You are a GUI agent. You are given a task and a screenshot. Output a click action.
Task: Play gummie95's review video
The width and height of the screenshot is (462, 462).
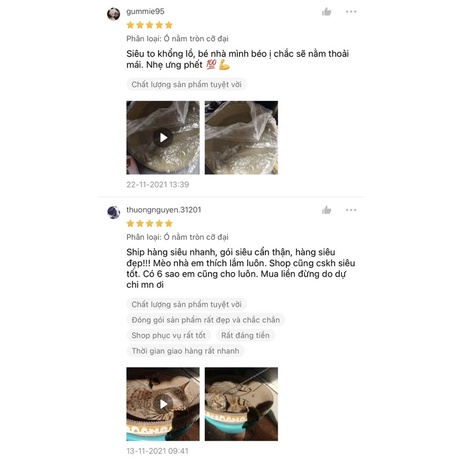[x=163, y=138]
